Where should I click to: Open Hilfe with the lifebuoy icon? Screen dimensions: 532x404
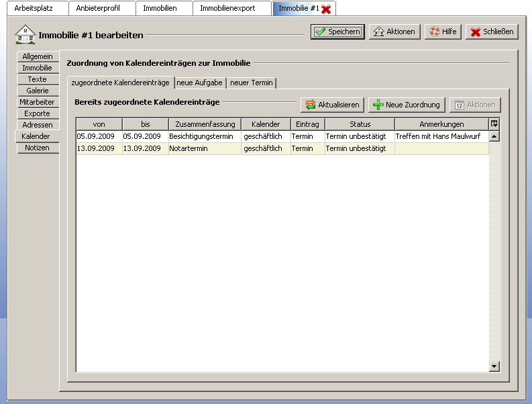click(443, 32)
